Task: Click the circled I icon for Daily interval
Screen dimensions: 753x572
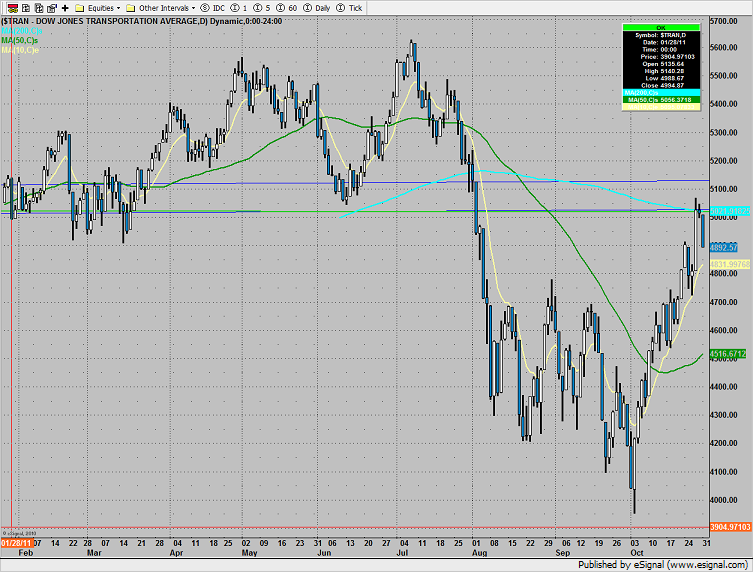Action: 308,8
